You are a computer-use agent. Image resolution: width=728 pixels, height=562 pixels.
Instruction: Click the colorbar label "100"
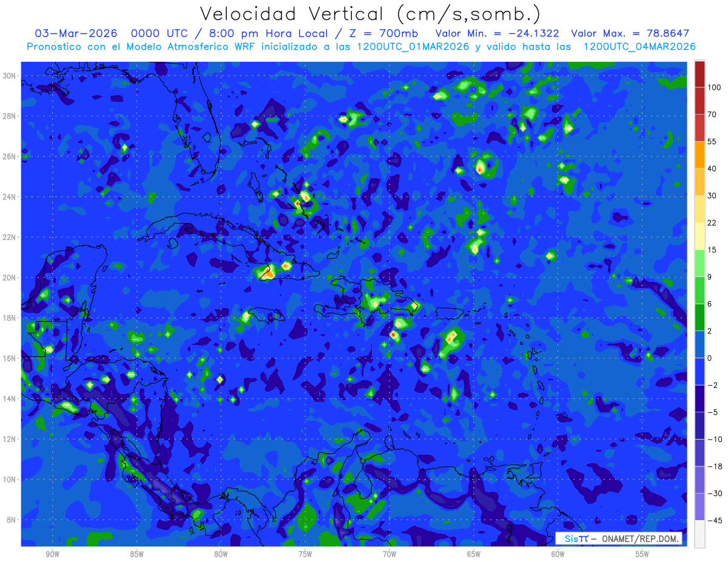714,88
